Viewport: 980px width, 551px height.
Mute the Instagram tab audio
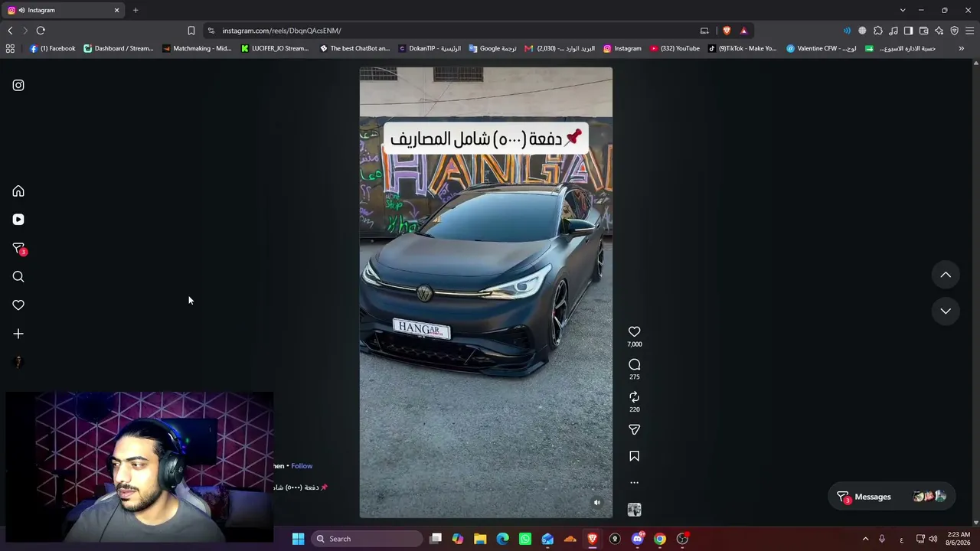[x=21, y=10]
